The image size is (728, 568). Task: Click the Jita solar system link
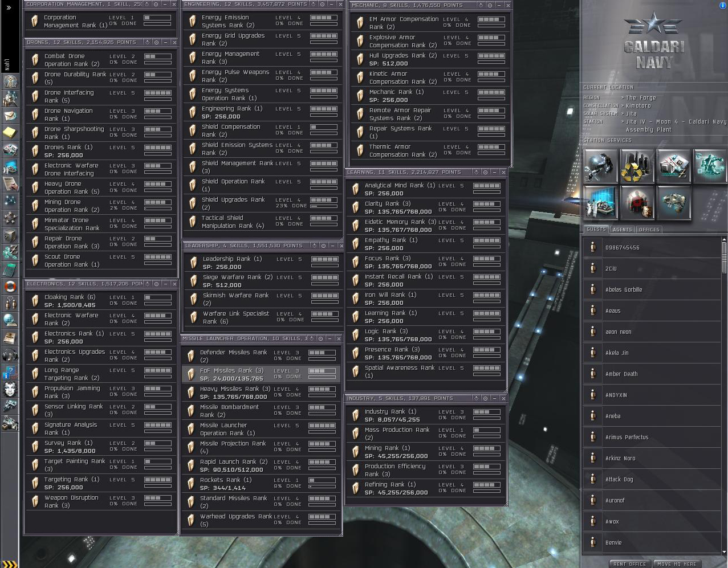click(x=631, y=114)
